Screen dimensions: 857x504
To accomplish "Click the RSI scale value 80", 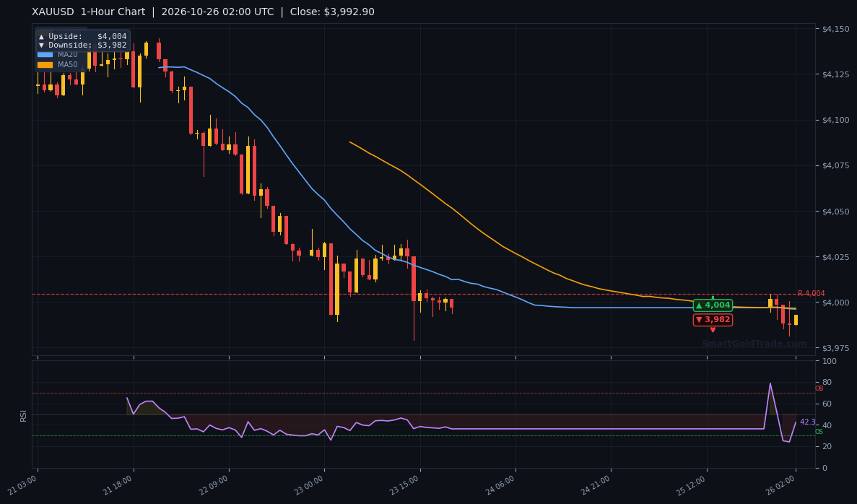I will point(827,383).
